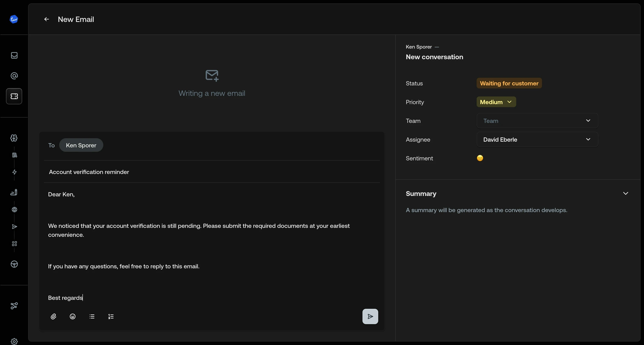Toggle bulleted list formatting

tap(92, 316)
